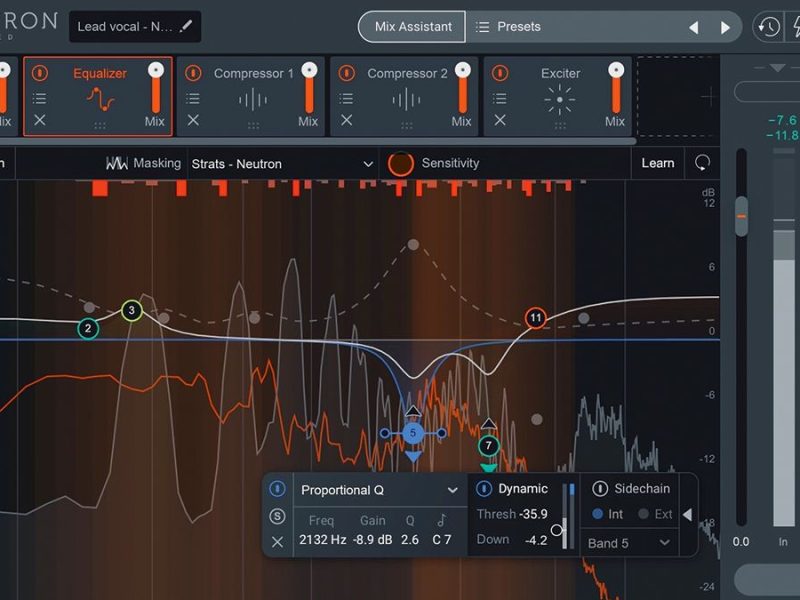The width and height of the screenshot is (800, 600).
Task: Add a module in the empty slot
Action: 678,96
